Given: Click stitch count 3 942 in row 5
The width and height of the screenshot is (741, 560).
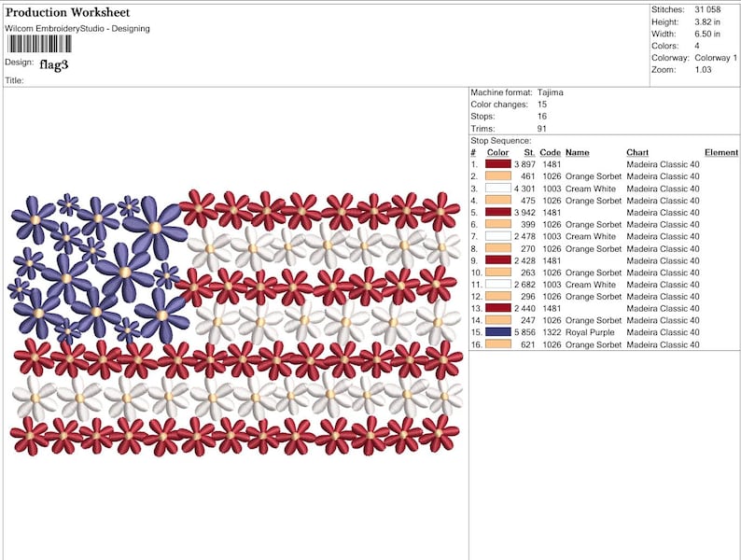Looking at the screenshot, I should (524, 212).
